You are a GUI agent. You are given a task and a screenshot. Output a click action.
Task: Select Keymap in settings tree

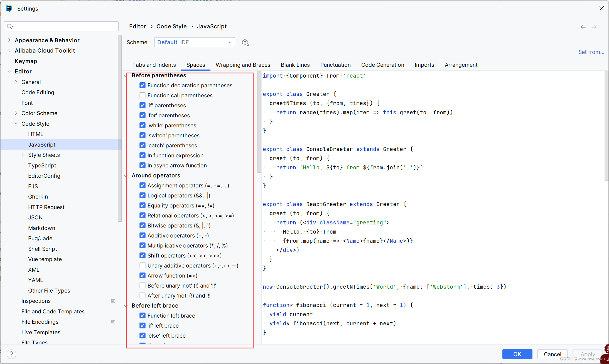pyautogui.click(x=26, y=61)
